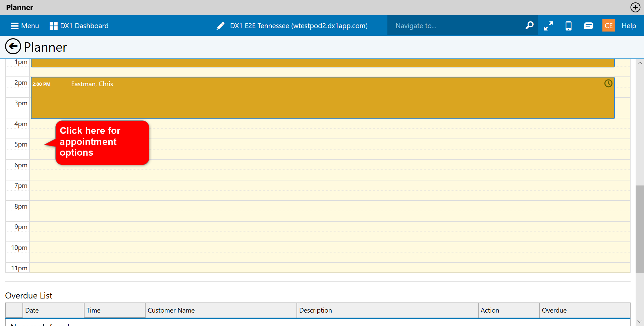Open the mobile device view icon

[569, 26]
